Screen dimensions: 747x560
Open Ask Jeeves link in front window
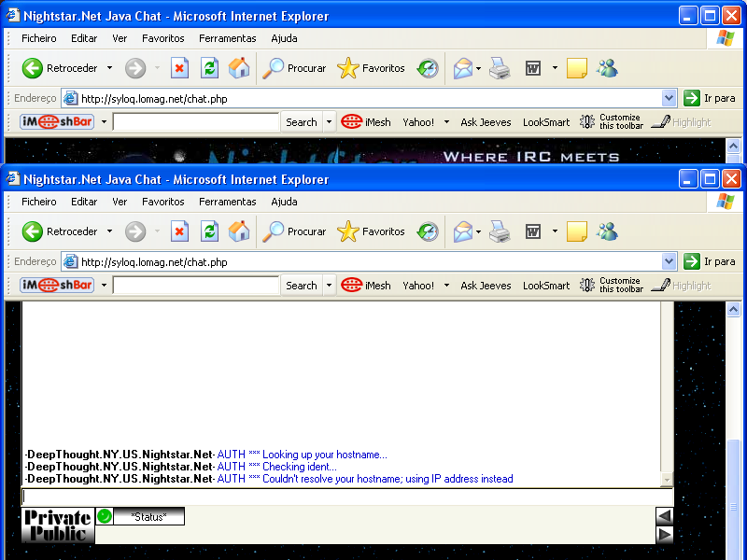486,286
